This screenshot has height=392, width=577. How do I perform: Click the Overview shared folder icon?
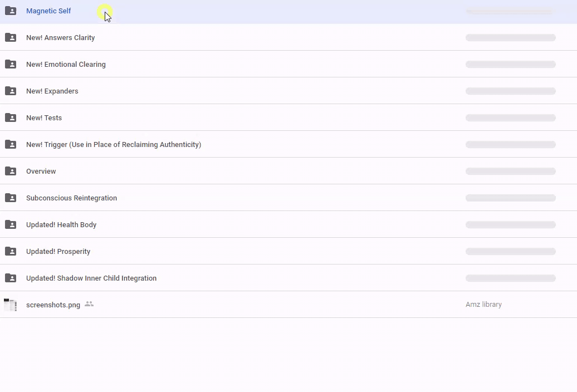click(11, 171)
